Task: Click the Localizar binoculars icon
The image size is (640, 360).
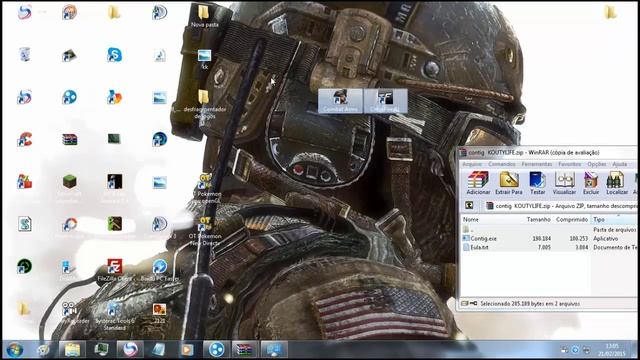Action: pos(616,183)
